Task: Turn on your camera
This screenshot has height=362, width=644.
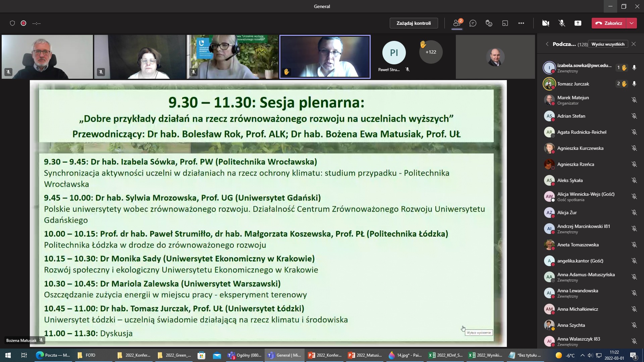Action: tap(546, 23)
